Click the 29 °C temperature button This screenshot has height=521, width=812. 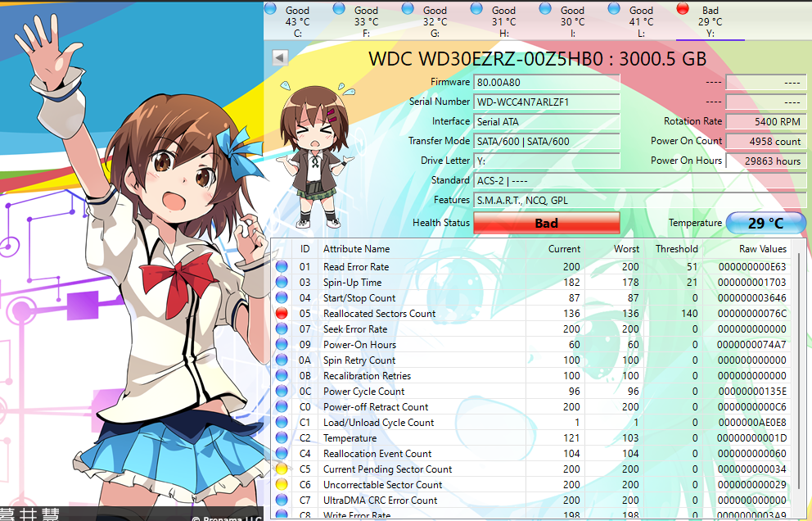tap(766, 223)
